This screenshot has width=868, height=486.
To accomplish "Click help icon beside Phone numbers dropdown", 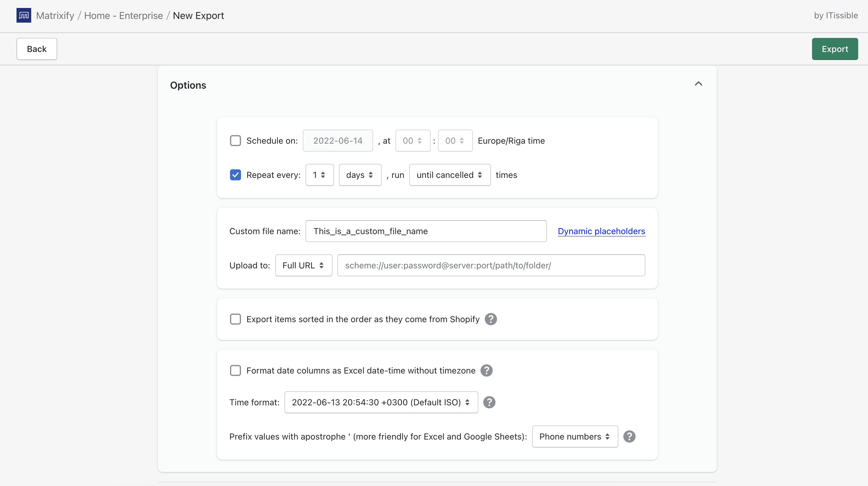I will point(629,436).
